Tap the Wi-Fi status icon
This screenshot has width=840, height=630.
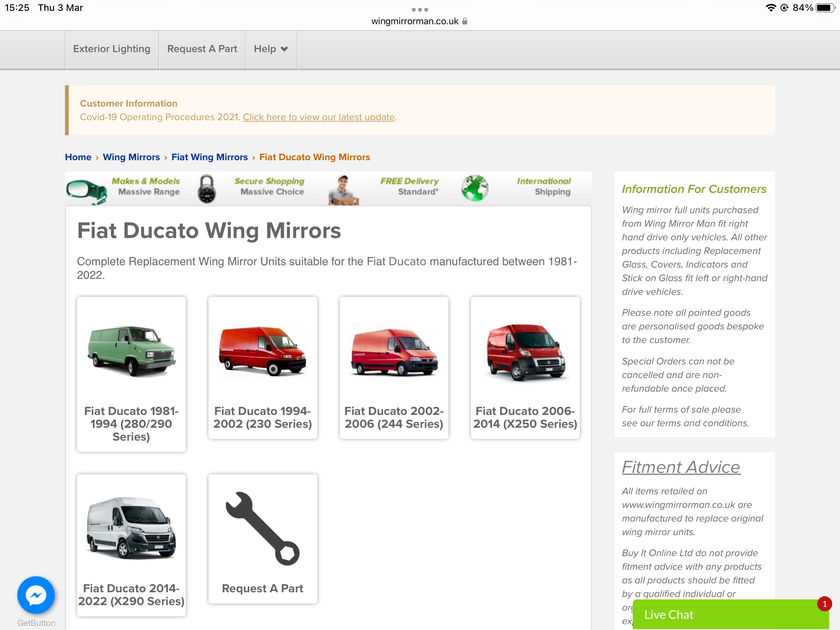tap(770, 8)
